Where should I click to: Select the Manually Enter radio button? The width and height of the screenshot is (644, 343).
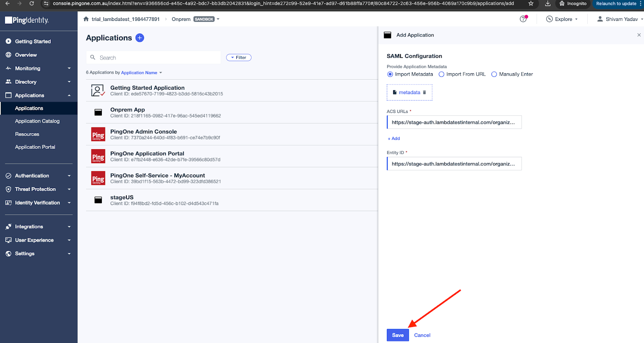coord(494,74)
